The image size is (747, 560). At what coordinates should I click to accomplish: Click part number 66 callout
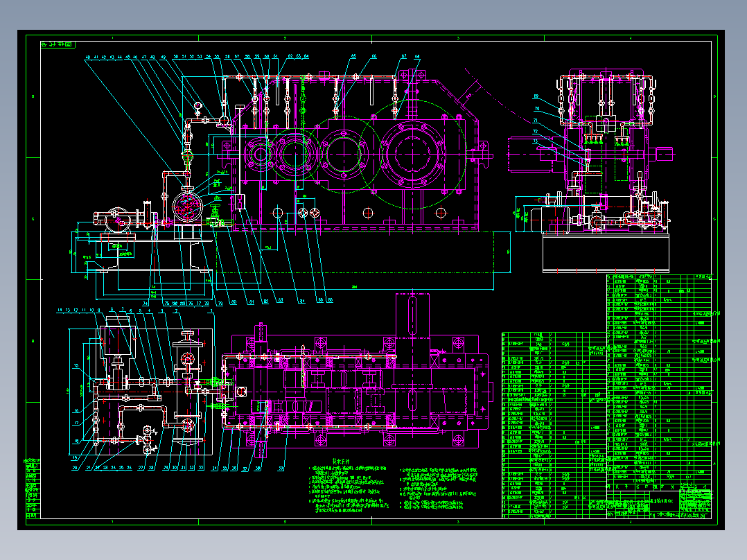[374, 56]
